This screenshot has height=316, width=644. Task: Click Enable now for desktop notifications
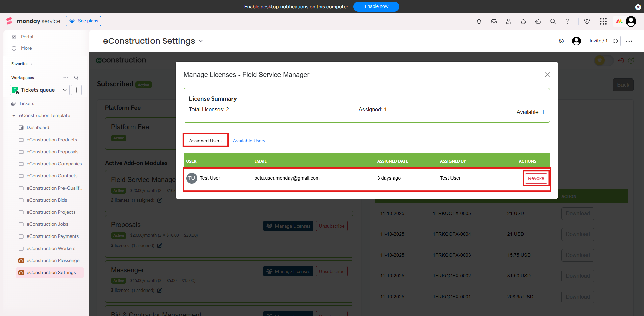coord(376,7)
